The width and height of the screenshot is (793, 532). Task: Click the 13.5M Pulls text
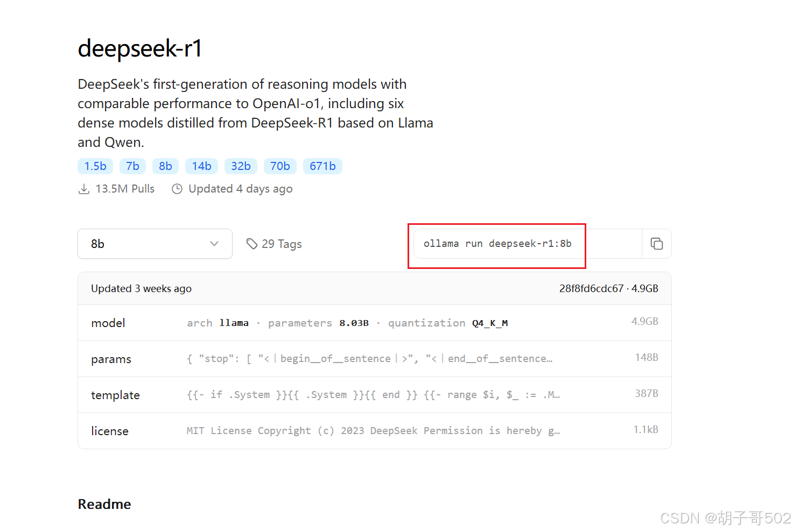125,189
